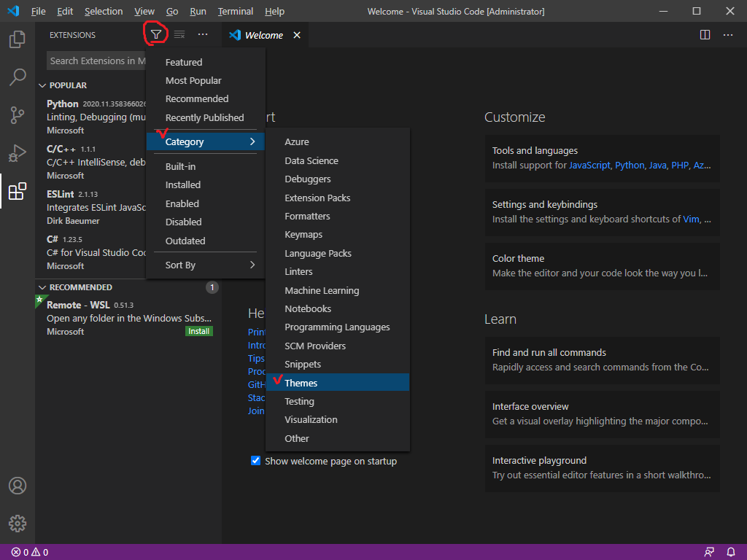Open Run and Debug view icon

[x=18, y=153]
